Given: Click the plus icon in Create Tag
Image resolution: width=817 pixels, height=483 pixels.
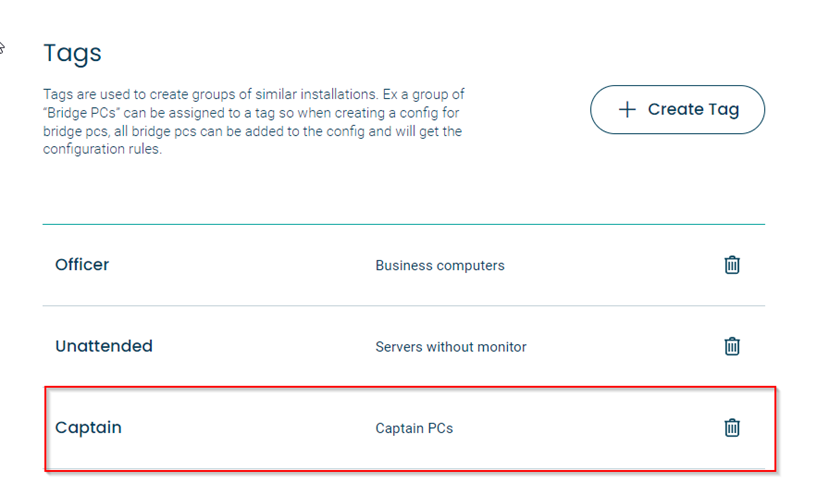Looking at the screenshot, I should point(627,109).
